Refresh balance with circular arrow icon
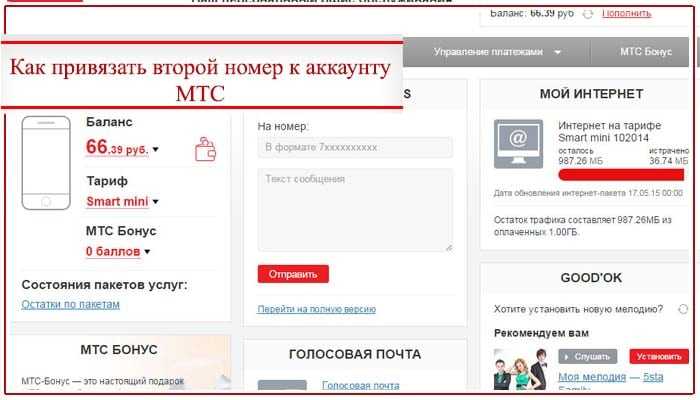The height and width of the screenshot is (400, 700). tap(588, 14)
